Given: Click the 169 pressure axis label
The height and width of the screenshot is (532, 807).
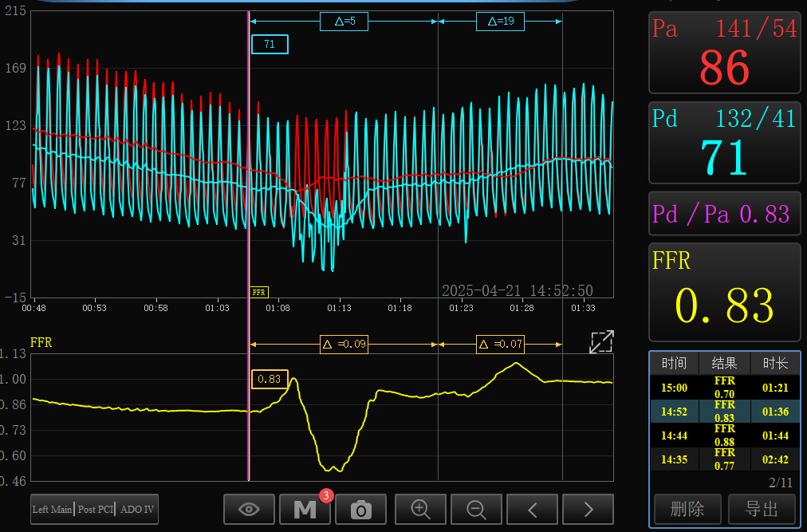Looking at the screenshot, I should 15,68.
